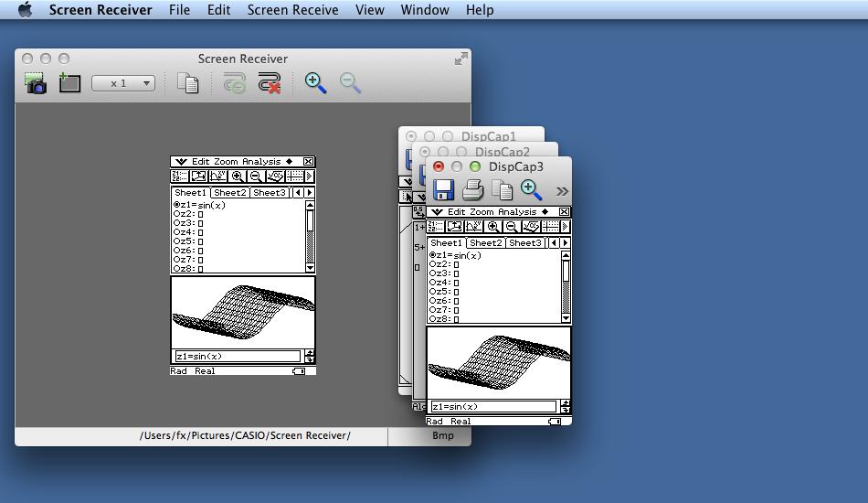Click sheet tabs right arrow in DispCap3 calculator
This screenshot has width=868, height=503.
coord(566,243)
